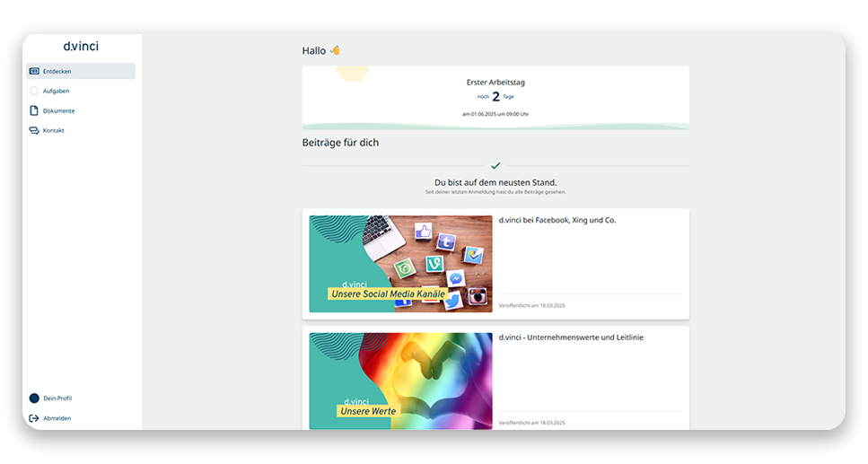Click the green checkmark icon
The image size is (868, 464).
(495, 165)
